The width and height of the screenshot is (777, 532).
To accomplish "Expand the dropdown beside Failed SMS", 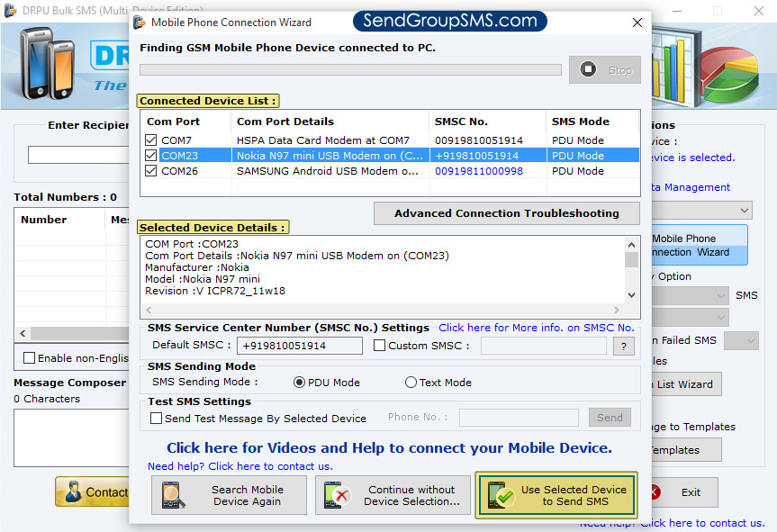I will 740,340.
